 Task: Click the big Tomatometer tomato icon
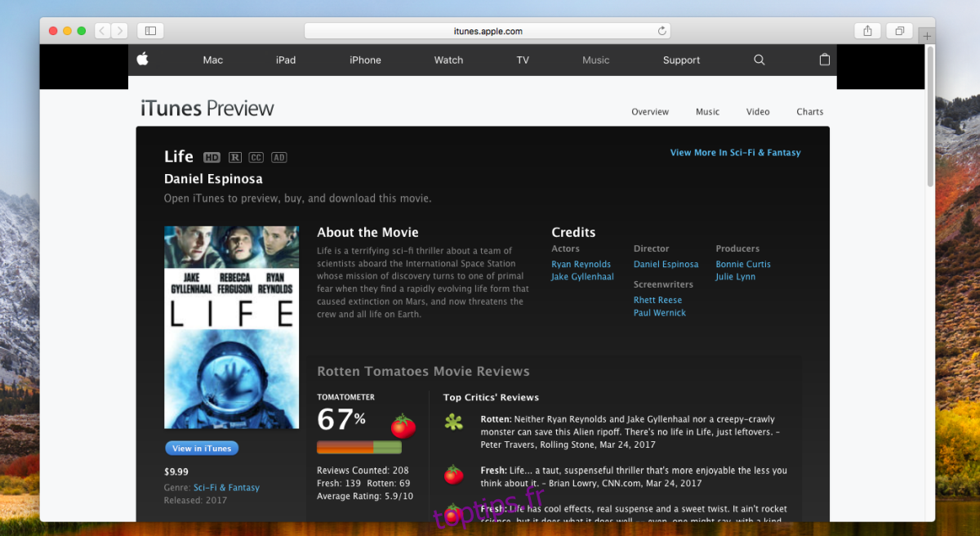pos(403,426)
